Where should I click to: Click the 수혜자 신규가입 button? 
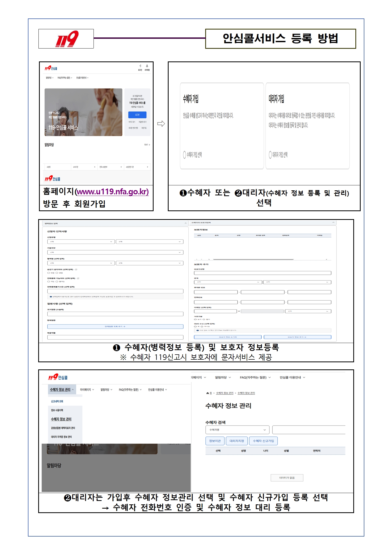pyautogui.click(x=263, y=441)
